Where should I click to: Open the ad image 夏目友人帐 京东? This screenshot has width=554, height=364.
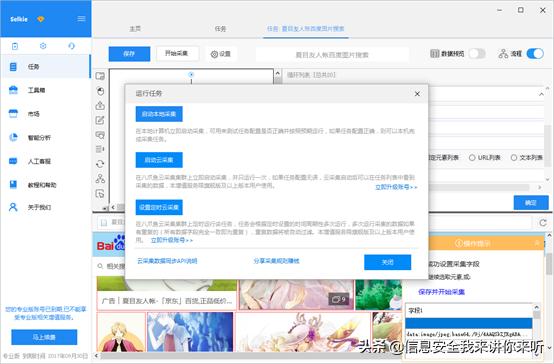click(167, 294)
